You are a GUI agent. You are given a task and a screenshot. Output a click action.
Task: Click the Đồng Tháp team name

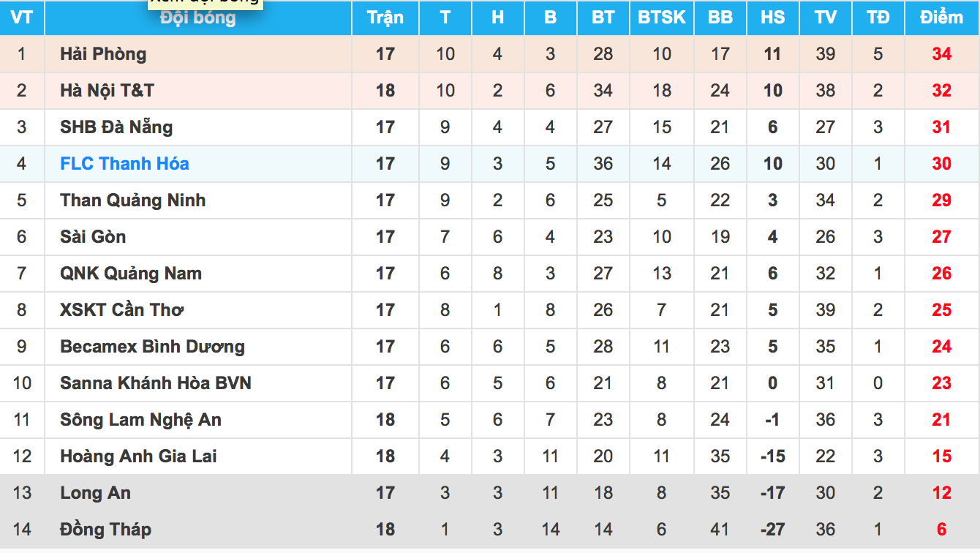(105, 530)
